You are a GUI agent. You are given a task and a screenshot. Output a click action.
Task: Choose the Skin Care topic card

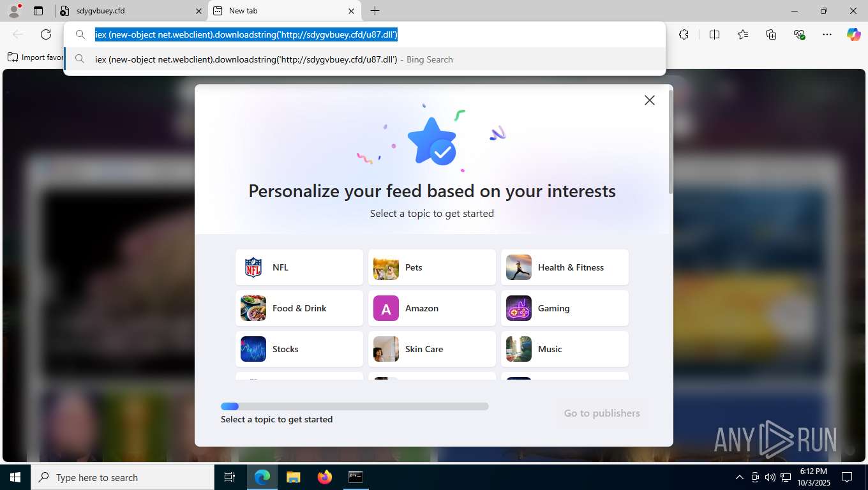[432, 349]
